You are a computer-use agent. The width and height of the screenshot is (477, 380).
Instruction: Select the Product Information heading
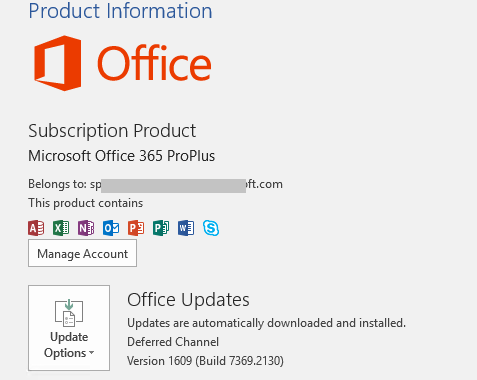click(120, 11)
